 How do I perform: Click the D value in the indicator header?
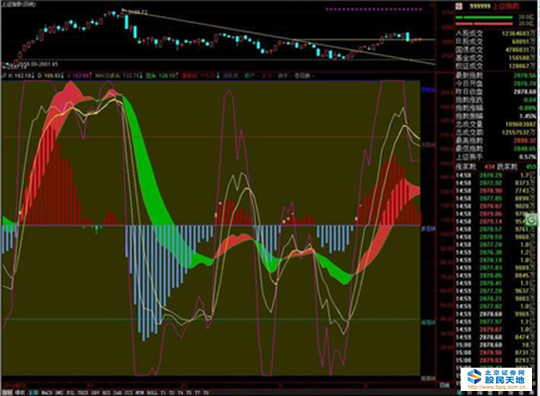(52, 75)
